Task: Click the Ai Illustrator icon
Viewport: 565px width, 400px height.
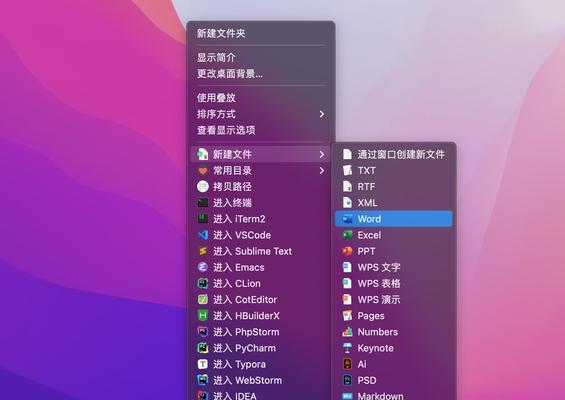Action: [347, 364]
